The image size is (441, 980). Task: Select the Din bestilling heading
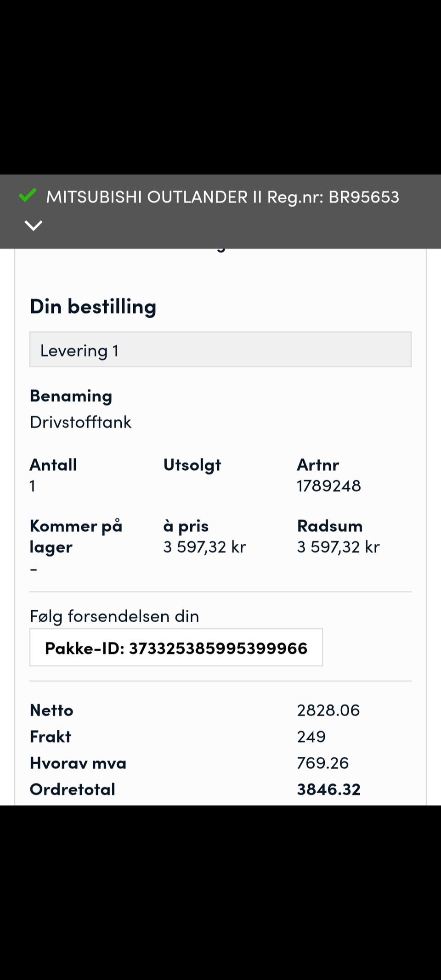pos(93,307)
